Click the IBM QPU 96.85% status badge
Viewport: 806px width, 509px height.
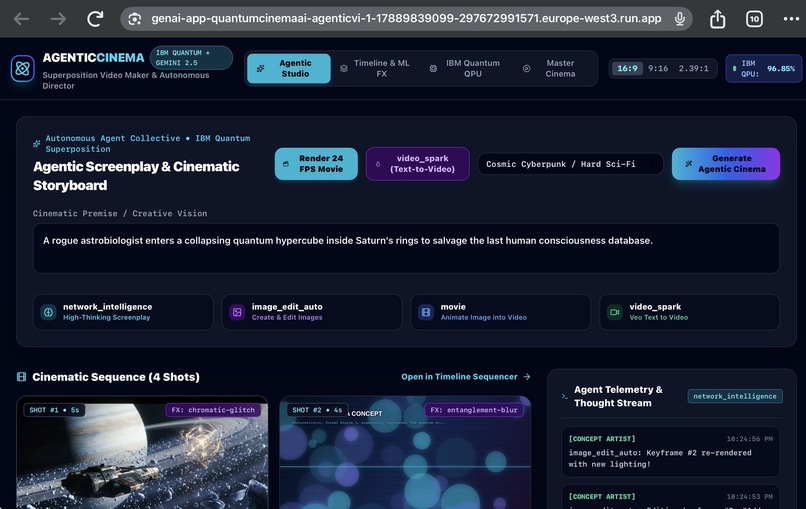tap(763, 68)
